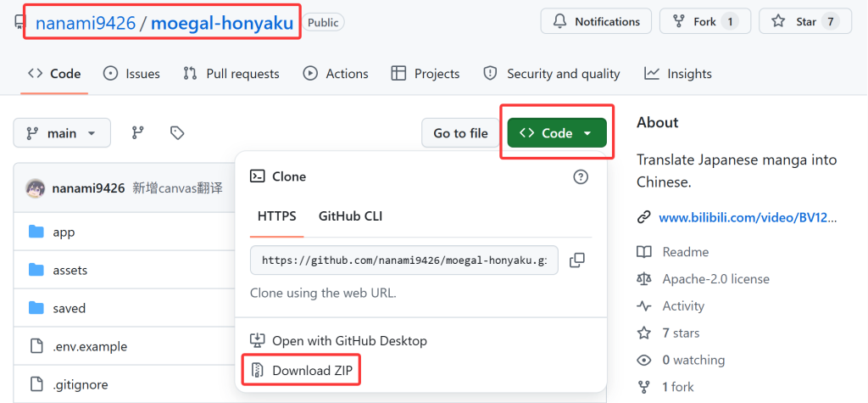Viewport: 868px width, 403px height.
Task: Click nanami9426 avatar in commit row
Action: [x=36, y=188]
